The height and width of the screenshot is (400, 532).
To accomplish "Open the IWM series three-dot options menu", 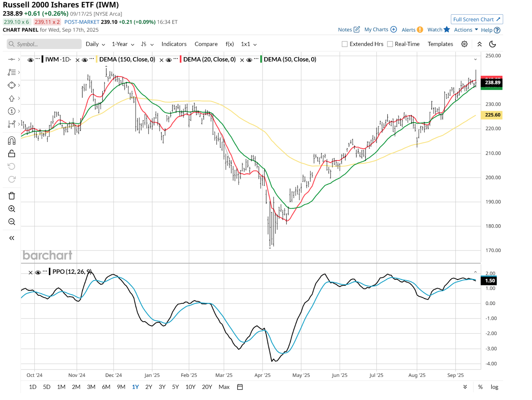I will [38, 59].
